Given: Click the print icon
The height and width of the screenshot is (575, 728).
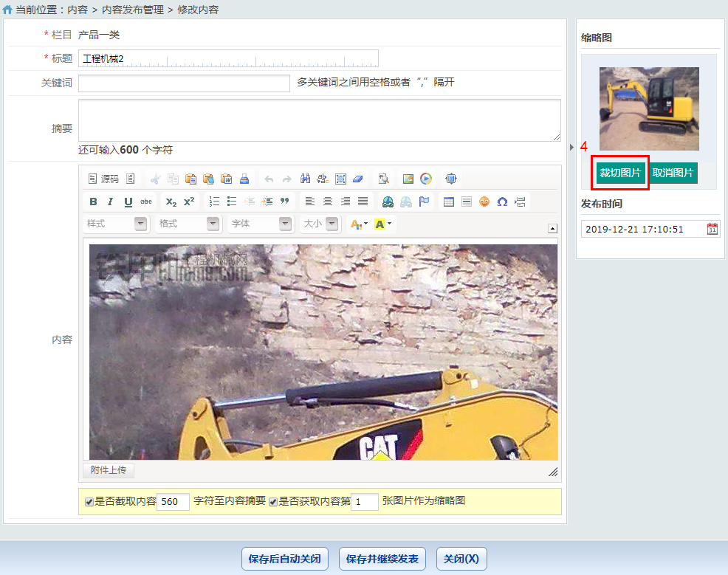Looking at the screenshot, I should point(244,179).
